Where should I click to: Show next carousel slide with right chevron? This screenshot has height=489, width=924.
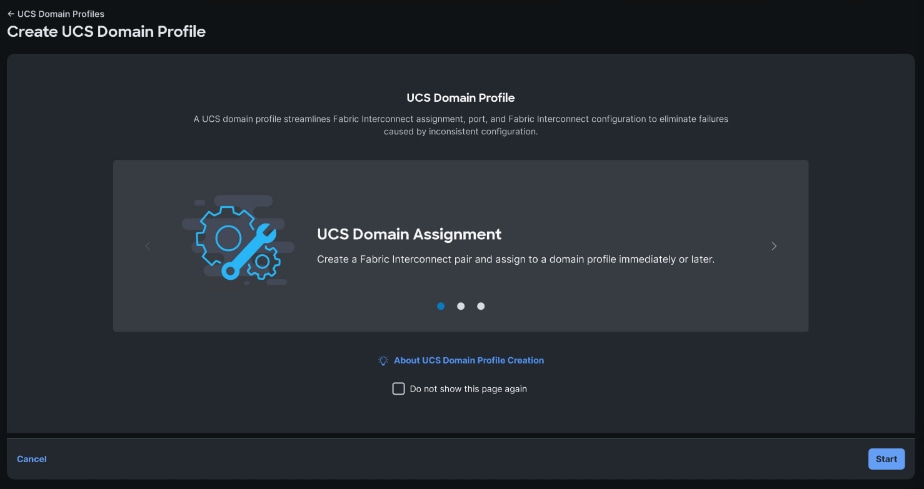tap(774, 246)
